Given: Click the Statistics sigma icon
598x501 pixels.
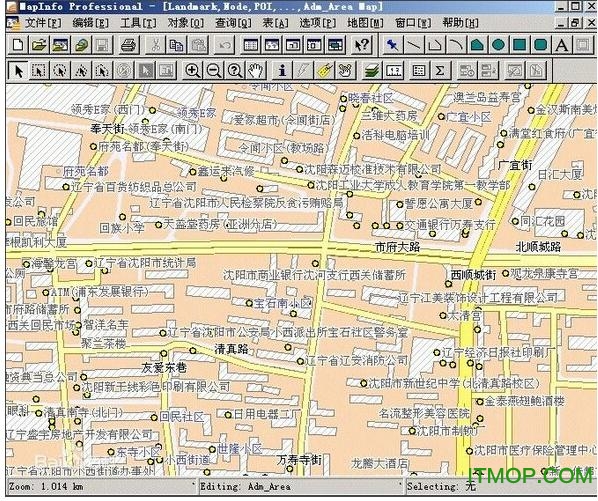Looking at the screenshot, I should 440,71.
